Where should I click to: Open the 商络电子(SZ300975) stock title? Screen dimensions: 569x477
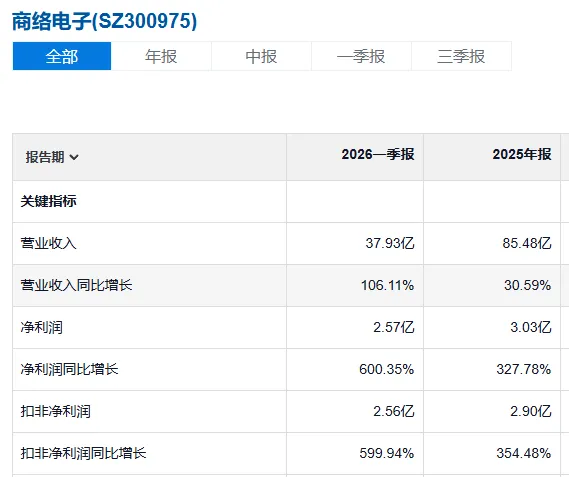pyautogui.click(x=105, y=21)
